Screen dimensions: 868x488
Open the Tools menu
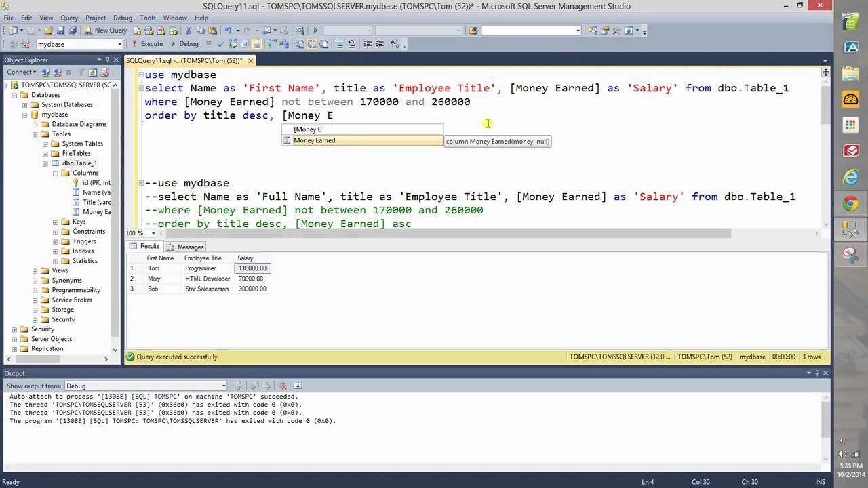pyautogui.click(x=148, y=18)
